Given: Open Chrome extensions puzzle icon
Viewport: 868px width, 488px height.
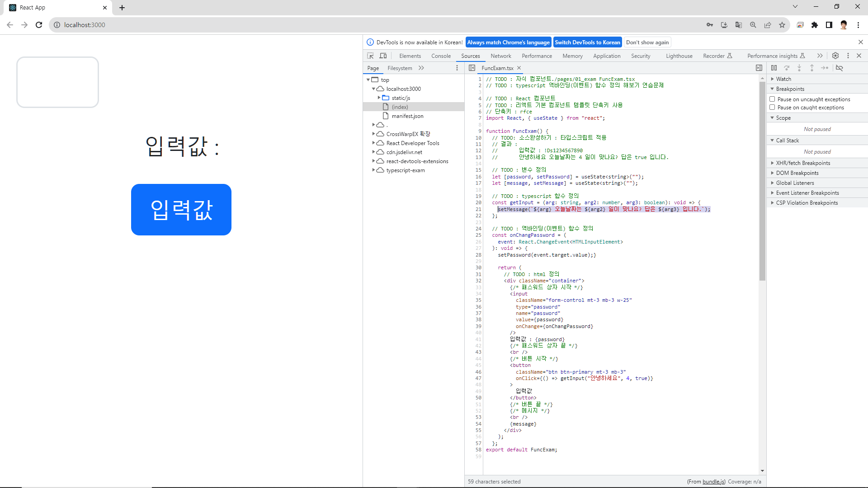Looking at the screenshot, I should pos(815,25).
